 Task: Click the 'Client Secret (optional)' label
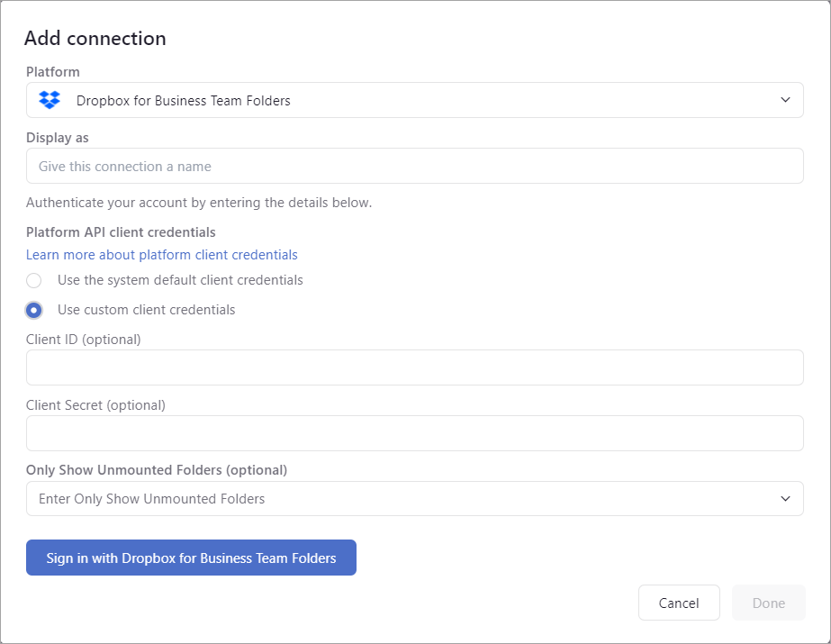click(95, 405)
